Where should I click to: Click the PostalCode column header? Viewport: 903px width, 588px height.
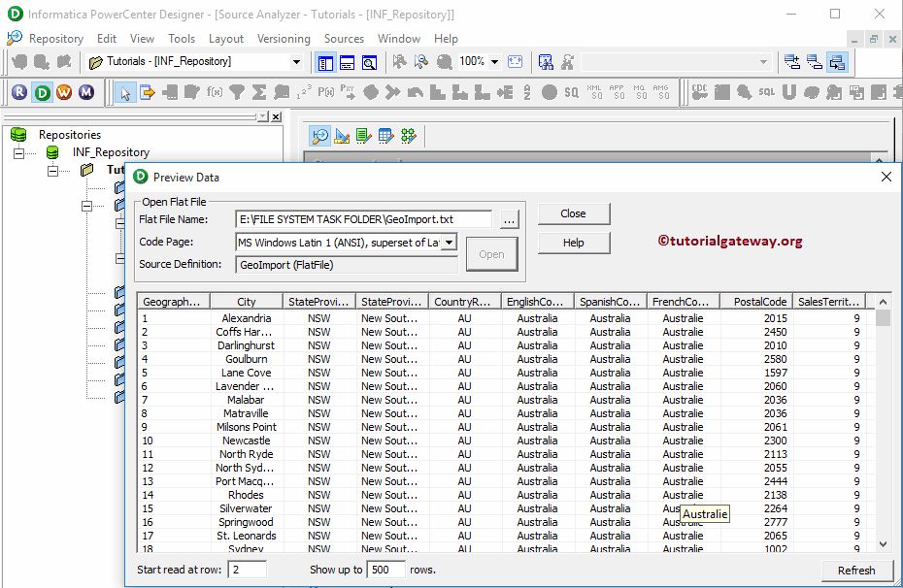(755, 302)
